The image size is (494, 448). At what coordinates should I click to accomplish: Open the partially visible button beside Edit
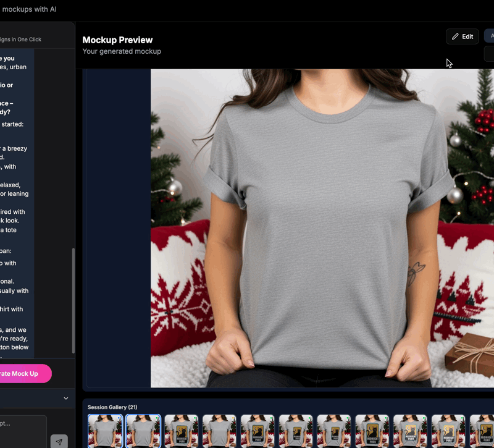click(491, 36)
